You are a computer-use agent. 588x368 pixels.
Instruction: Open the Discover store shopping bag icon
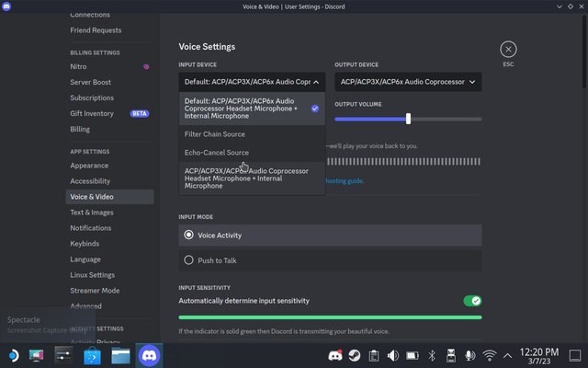click(92, 355)
